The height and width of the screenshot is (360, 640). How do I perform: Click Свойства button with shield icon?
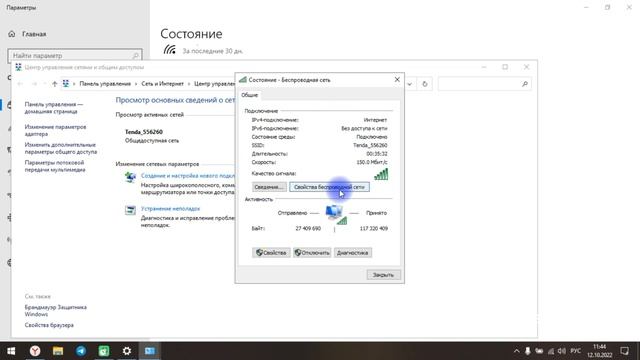click(271, 253)
